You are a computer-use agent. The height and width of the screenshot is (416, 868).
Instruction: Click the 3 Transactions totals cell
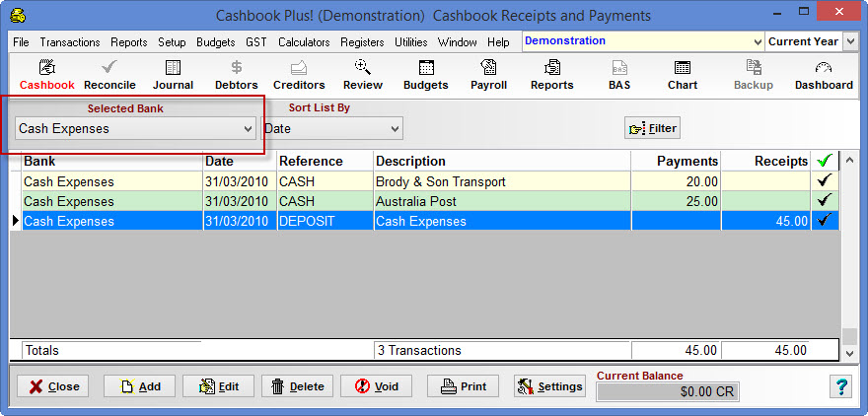tap(502, 350)
